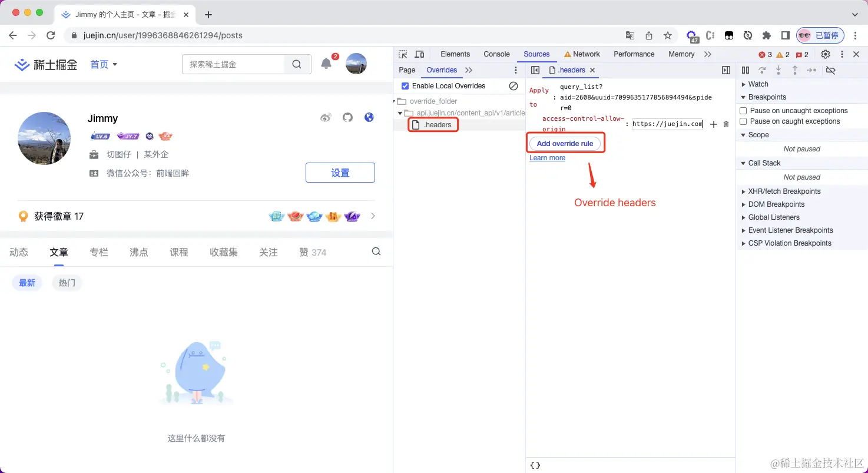Show more DevTools panels after Memory
This screenshot has height=473, width=868.
coord(708,54)
